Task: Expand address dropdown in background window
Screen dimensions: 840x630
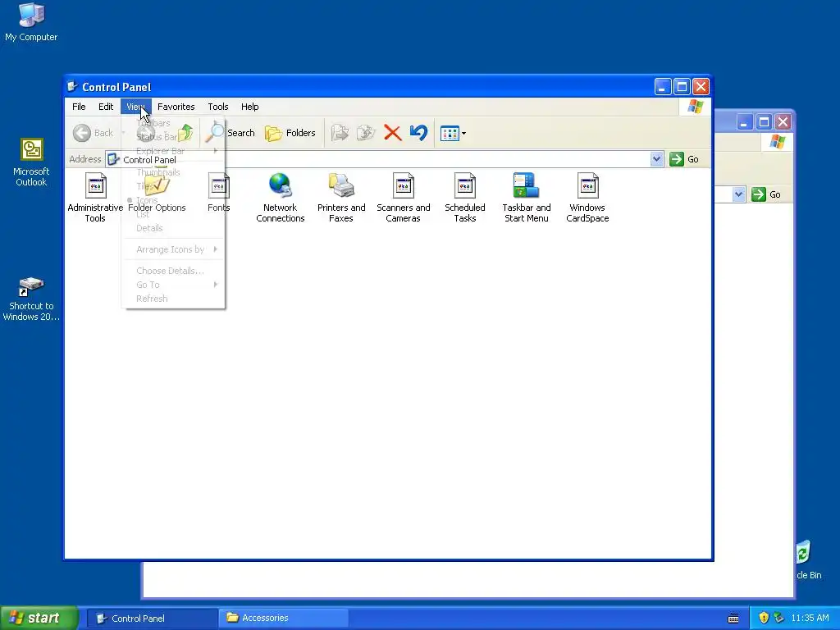Action: [x=739, y=194]
